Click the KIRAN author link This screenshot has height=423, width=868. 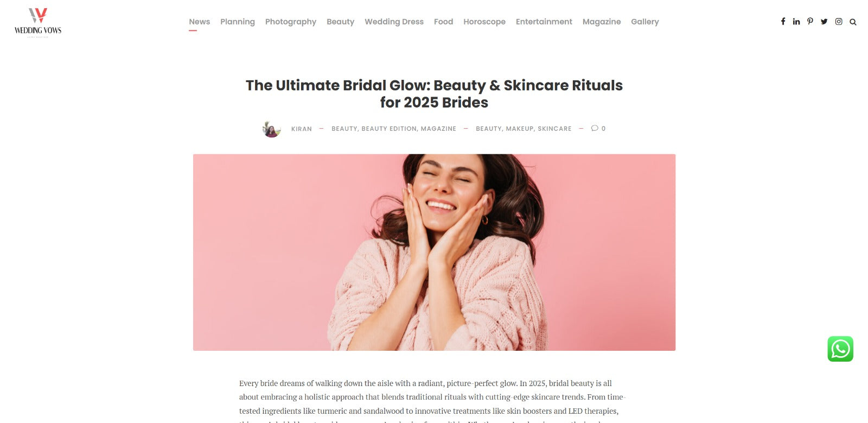(x=302, y=129)
